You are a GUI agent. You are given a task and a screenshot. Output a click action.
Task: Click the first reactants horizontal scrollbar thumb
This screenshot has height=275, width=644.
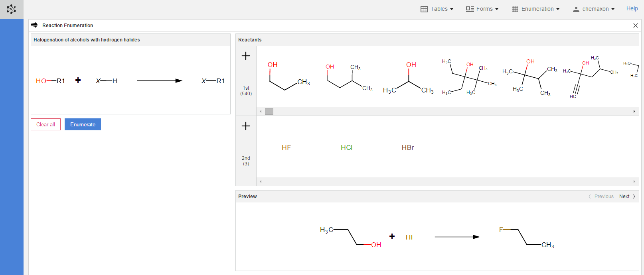pyautogui.click(x=269, y=112)
